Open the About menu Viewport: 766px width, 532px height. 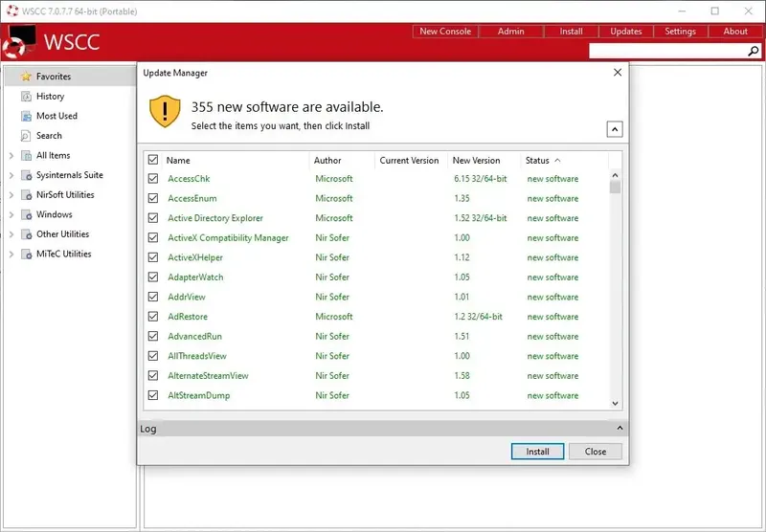click(x=735, y=32)
